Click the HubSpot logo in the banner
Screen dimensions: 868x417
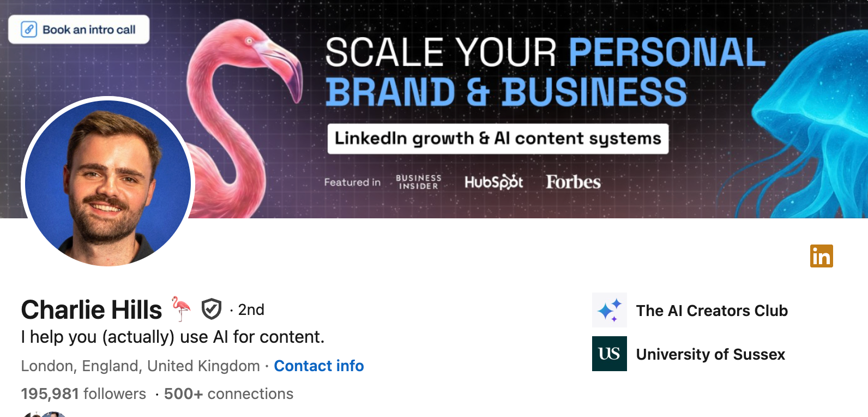point(493,182)
